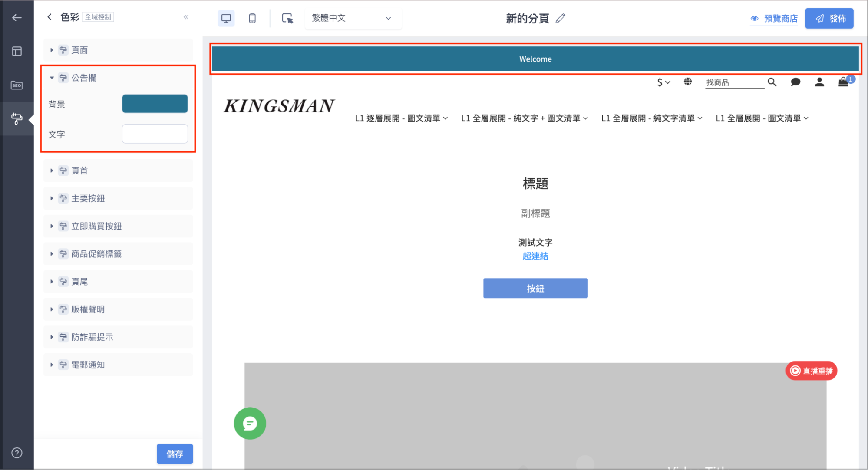Expand the 版權聲明 color section
Viewport: 868px width, 470px height.
[118, 310]
